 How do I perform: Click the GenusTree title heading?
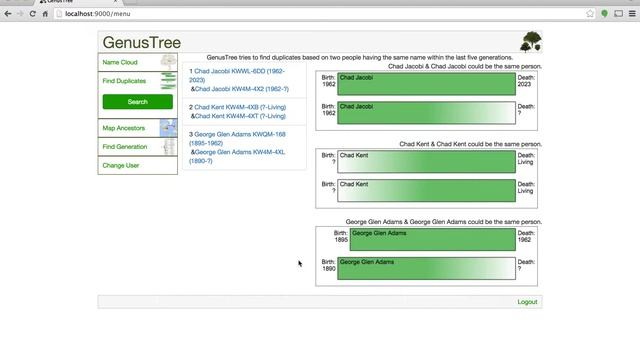click(x=142, y=42)
